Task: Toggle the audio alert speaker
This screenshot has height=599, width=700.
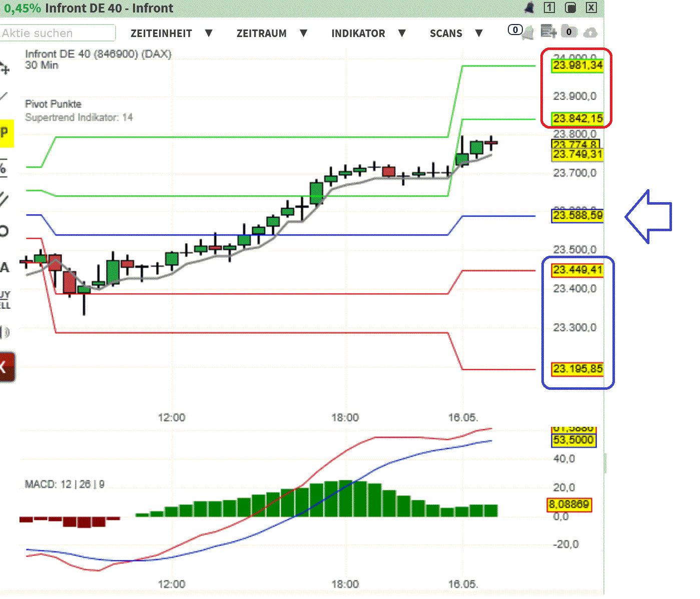Action: [5, 331]
